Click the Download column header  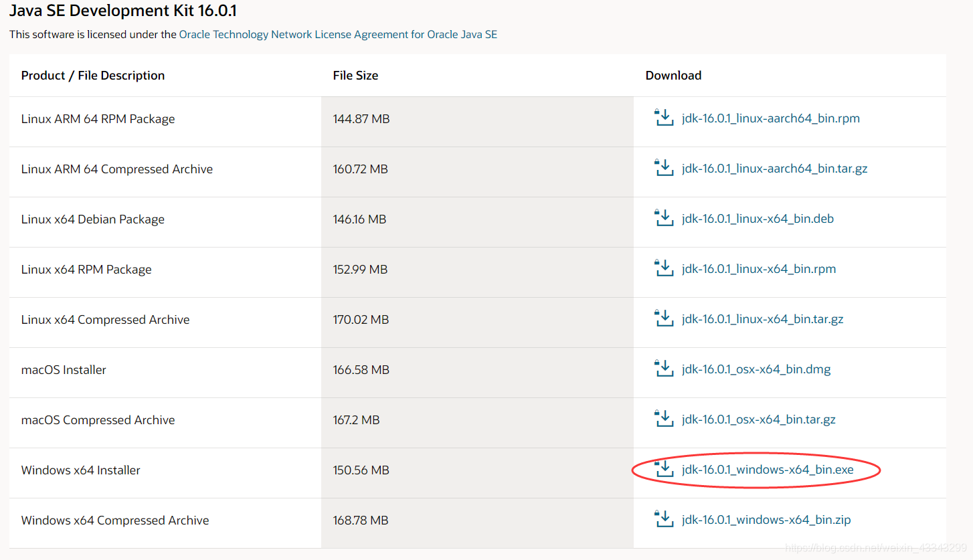673,76
